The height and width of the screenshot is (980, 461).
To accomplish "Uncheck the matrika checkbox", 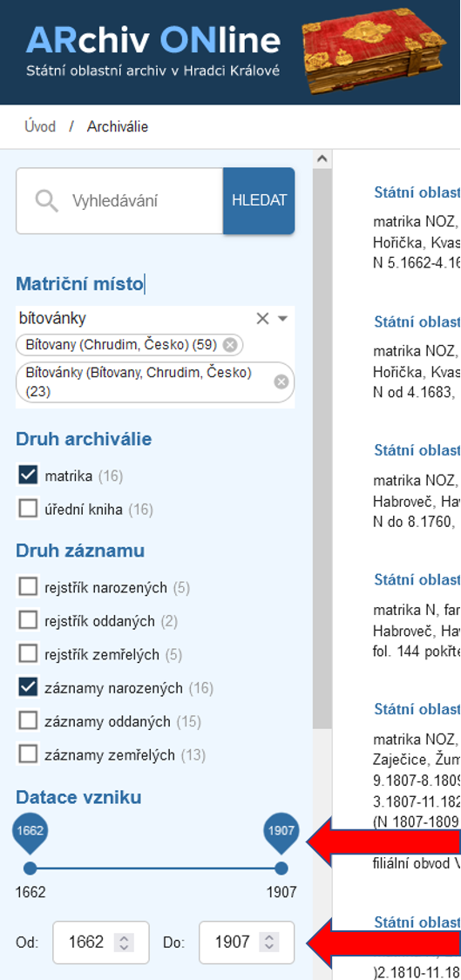I will click(28, 476).
